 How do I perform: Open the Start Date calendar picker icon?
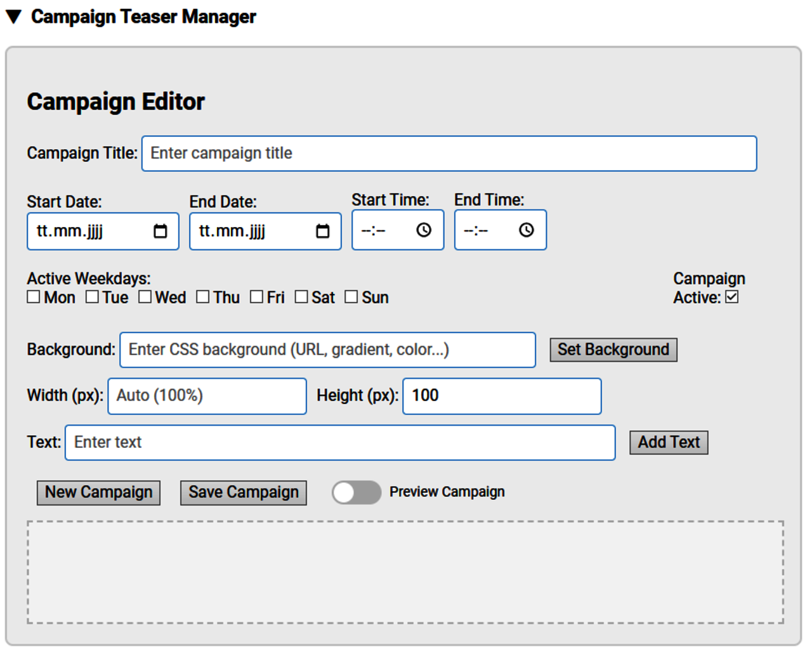pyautogui.click(x=160, y=232)
